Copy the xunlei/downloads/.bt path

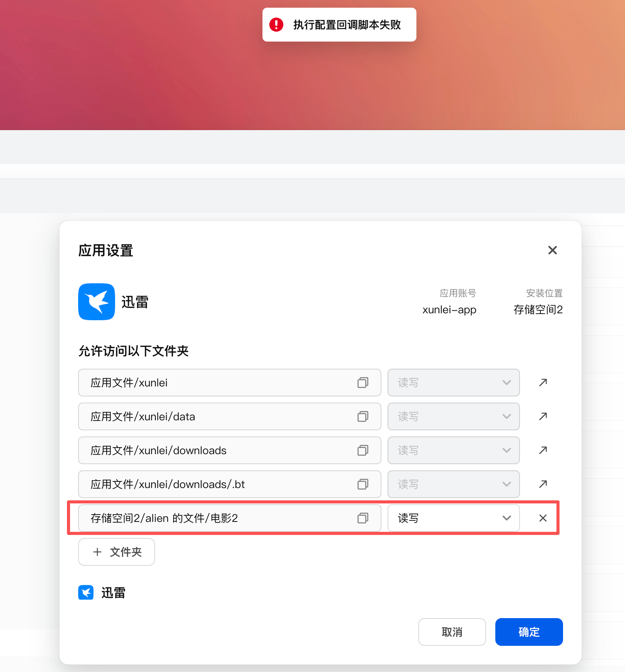pos(363,484)
